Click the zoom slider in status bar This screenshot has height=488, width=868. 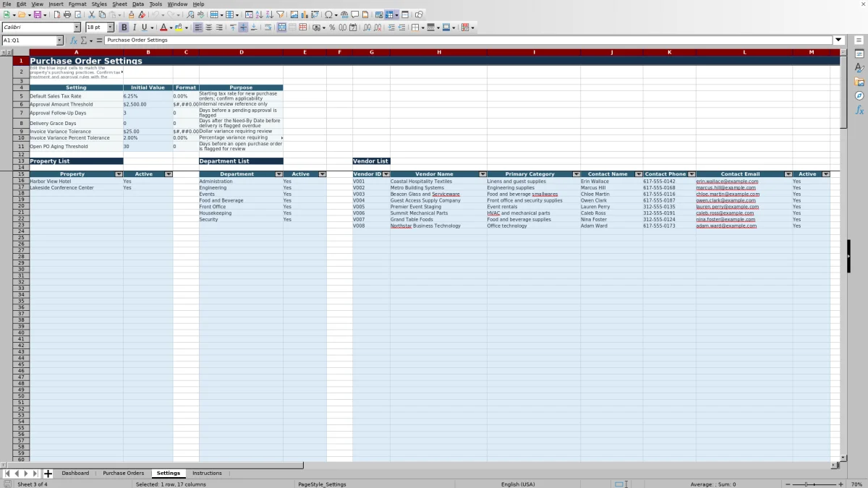(814, 484)
